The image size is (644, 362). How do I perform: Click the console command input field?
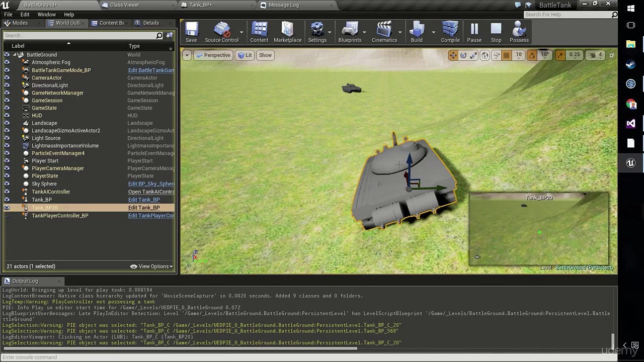(x=308, y=357)
